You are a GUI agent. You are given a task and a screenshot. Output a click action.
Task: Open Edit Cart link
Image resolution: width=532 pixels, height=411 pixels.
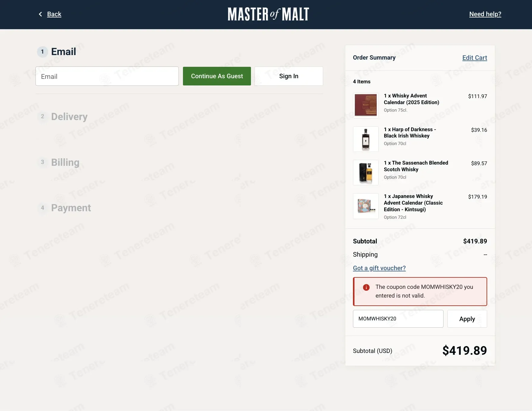475,58
